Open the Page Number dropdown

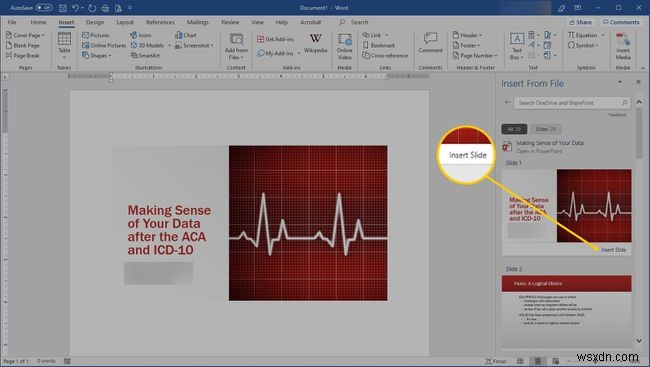tap(475, 55)
